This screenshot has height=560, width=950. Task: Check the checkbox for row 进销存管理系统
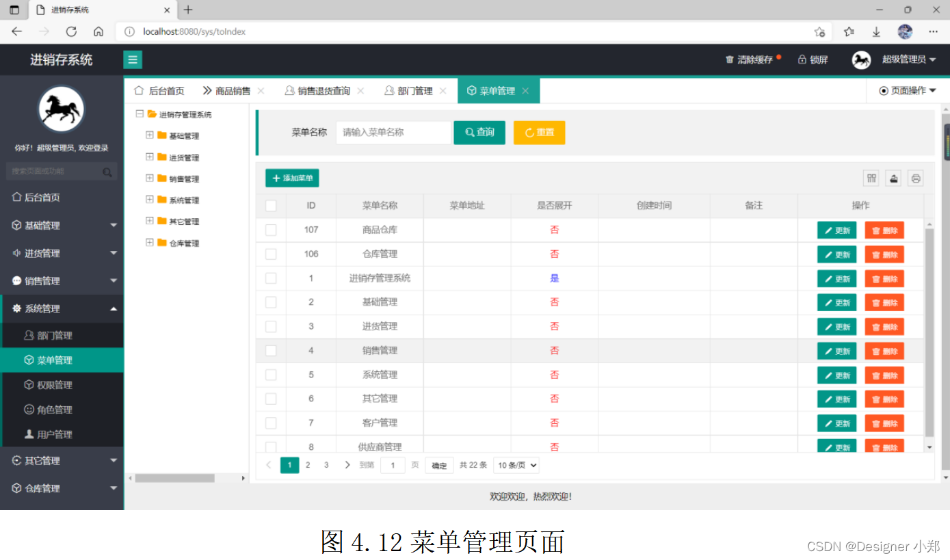coord(271,278)
